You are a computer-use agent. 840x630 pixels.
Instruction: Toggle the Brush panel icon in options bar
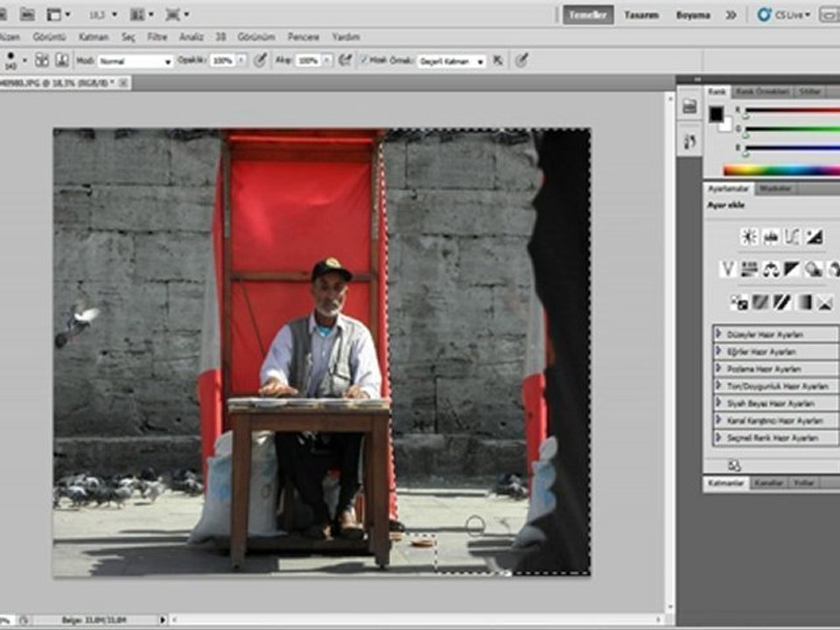(42, 60)
